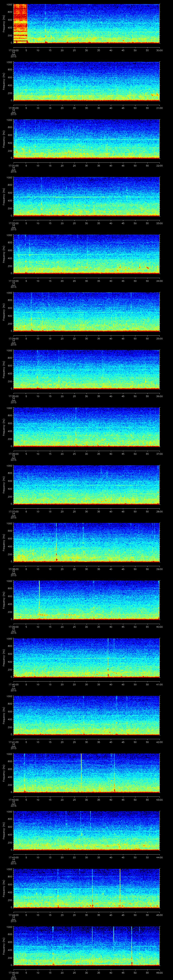Click the "17:42:00" start time label
Screen dimensions: 173x980
coord(13,799)
